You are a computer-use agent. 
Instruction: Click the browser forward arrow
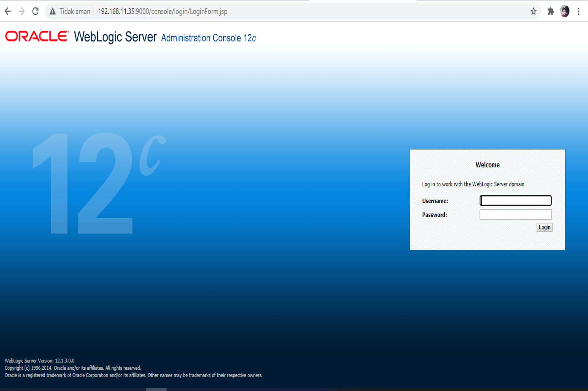click(21, 11)
